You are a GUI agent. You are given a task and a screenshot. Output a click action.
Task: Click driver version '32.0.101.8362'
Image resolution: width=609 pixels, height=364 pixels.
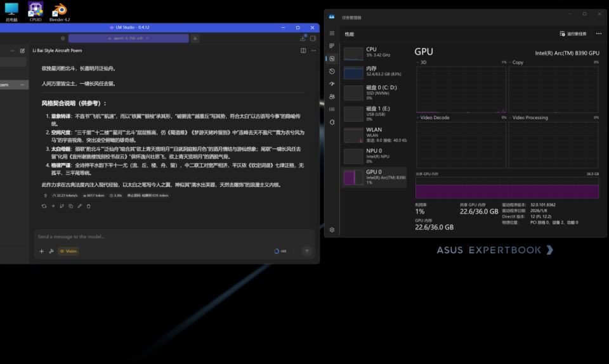(543, 204)
